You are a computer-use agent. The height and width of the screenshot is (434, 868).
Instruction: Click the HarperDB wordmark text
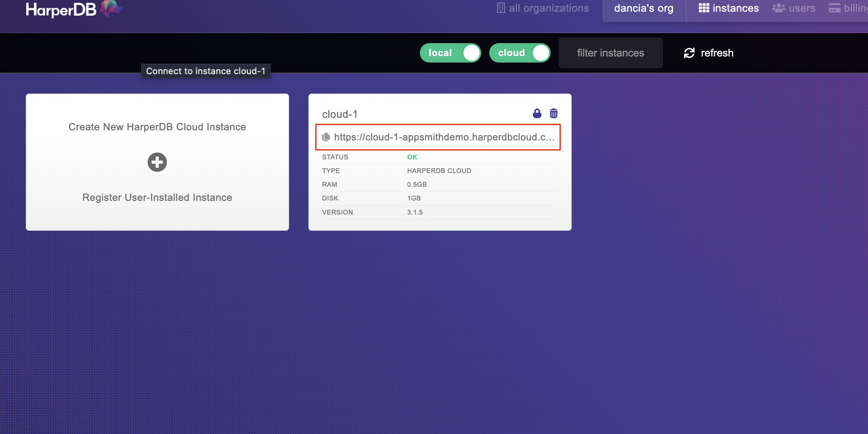[61, 10]
